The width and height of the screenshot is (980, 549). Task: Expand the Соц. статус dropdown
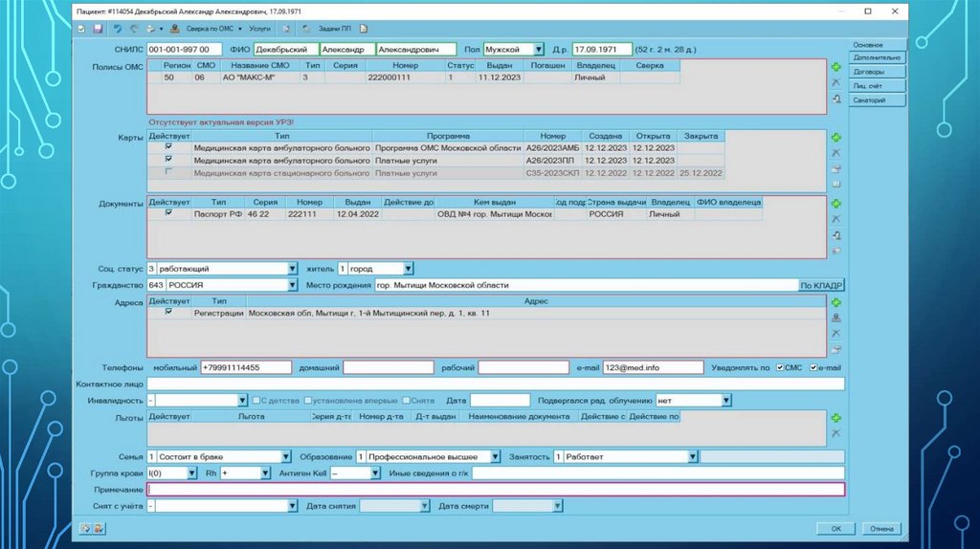click(x=292, y=269)
